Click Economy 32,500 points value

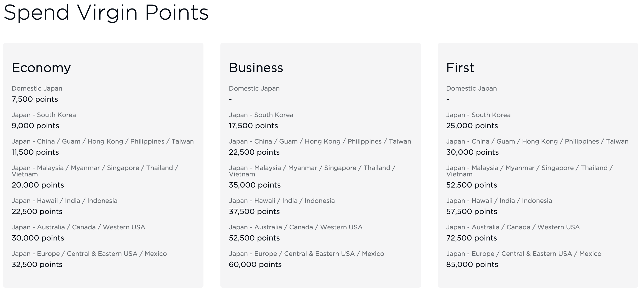(x=37, y=265)
